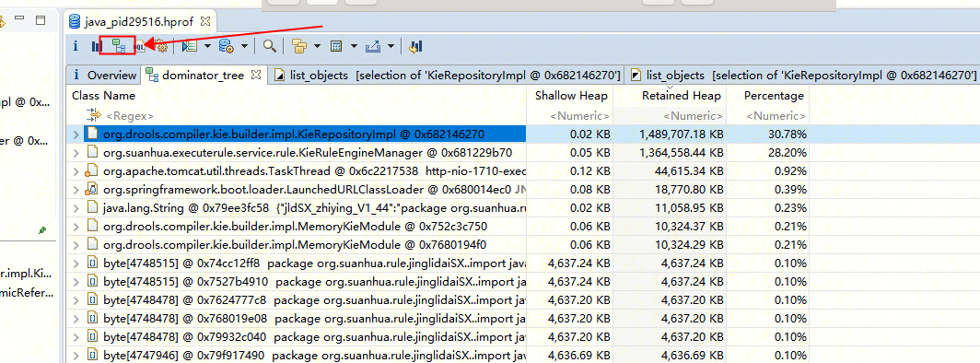Click the Compare to another heap dump icon
Screen dimensions: 980x363
(x=416, y=46)
